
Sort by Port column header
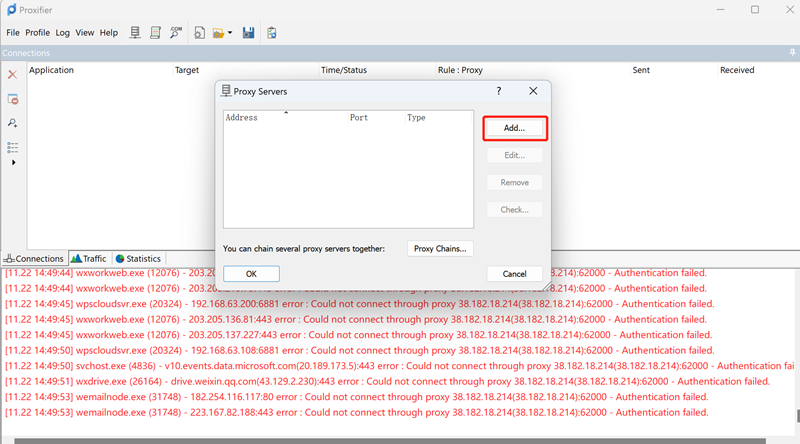(x=377, y=117)
